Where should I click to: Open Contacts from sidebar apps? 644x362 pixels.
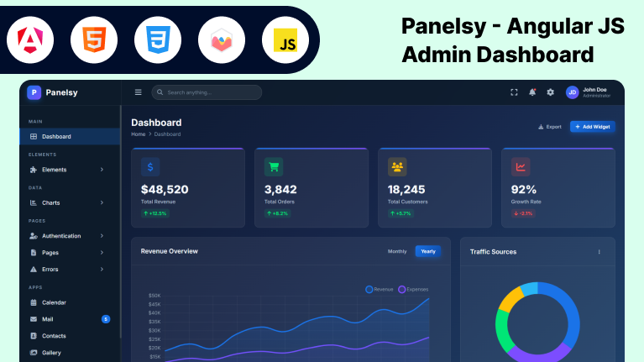click(70, 336)
